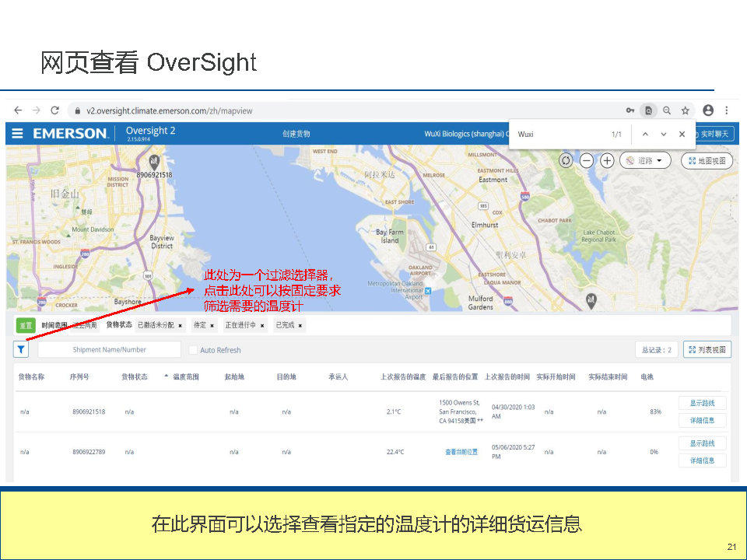Viewport: 747px width, 560px height.
Task: Jump to previous find result
Action: [645, 135]
